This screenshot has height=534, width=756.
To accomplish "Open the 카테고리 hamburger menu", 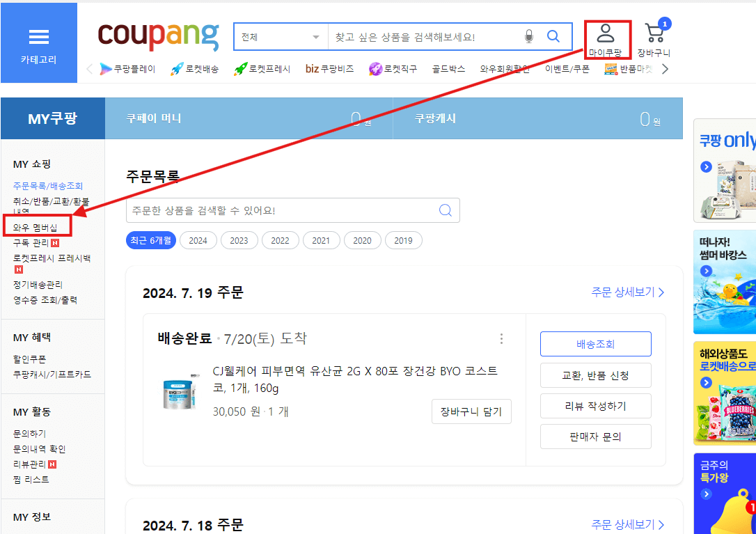I will [x=38, y=43].
